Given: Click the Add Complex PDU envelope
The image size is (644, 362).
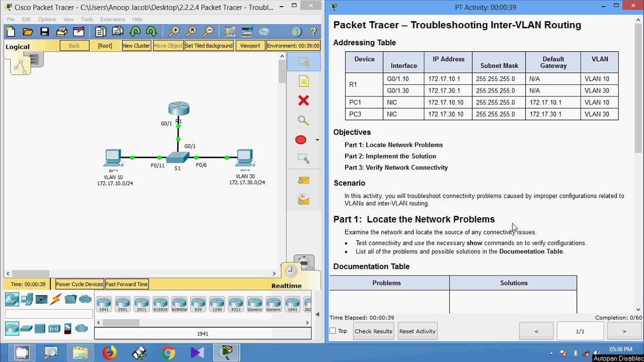Looking at the screenshot, I should [x=303, y=200].
